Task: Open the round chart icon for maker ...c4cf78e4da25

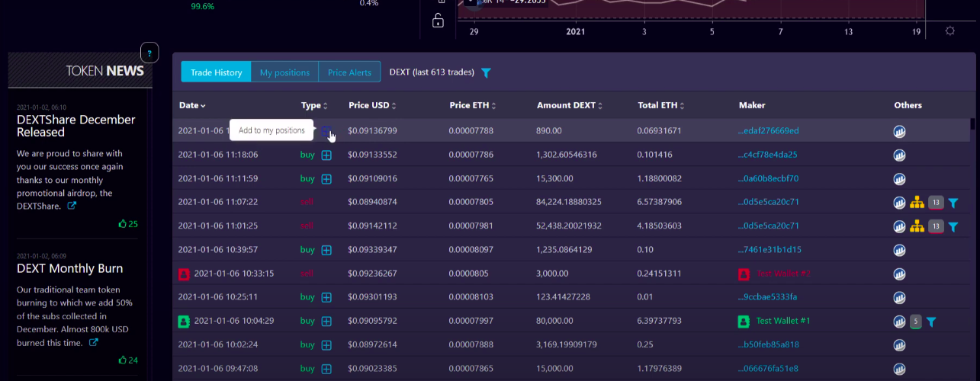Action: click(x=900, y=155)
